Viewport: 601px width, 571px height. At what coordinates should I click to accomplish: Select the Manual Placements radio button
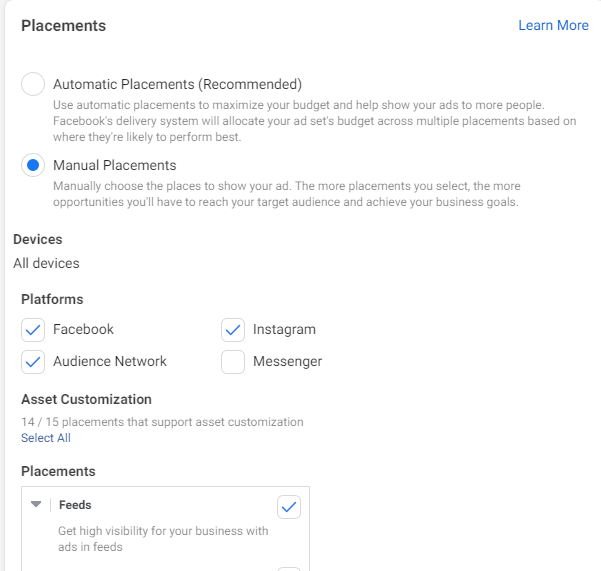coord(33,166)
